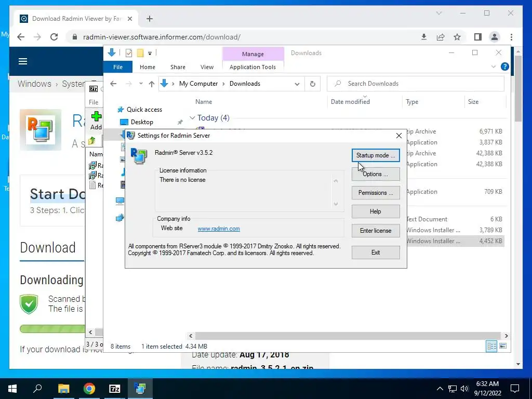
Task: Switch Explorer to Details view icon
Action: coord(491,346)
